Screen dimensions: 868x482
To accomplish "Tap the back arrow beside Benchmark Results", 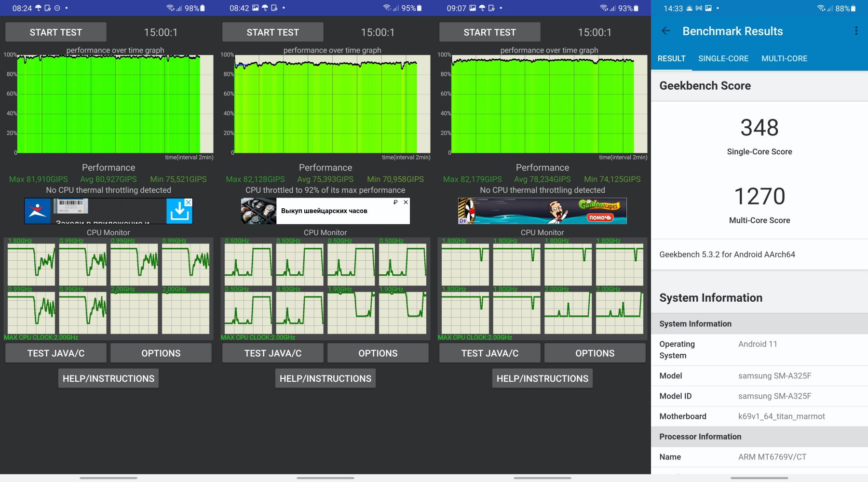I will pyautogui.click(x=666, y=31).
